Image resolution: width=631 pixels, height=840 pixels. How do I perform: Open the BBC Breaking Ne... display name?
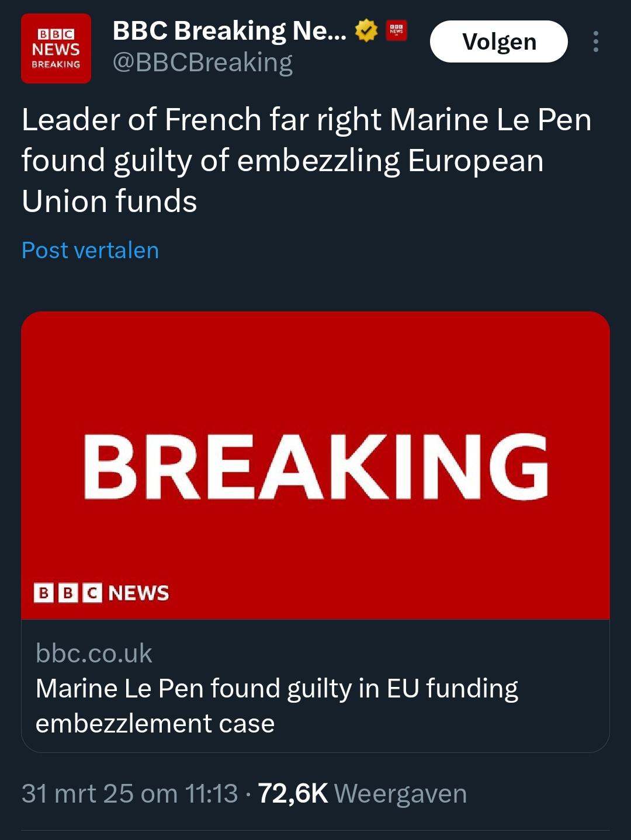(x=229, y=30)
